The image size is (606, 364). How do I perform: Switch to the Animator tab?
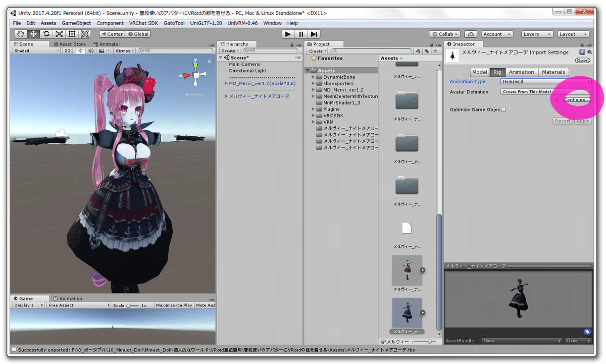[x=107, y=44]
